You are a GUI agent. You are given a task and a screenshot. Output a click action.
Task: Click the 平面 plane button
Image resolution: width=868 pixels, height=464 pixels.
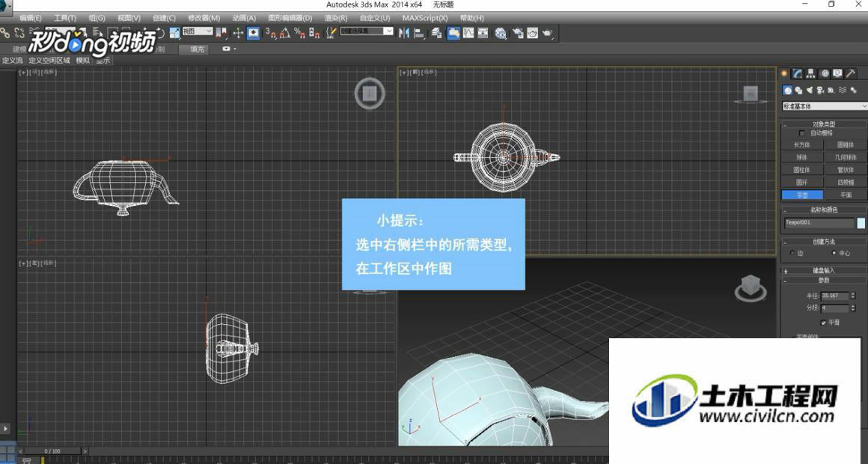tap(846, 195)
